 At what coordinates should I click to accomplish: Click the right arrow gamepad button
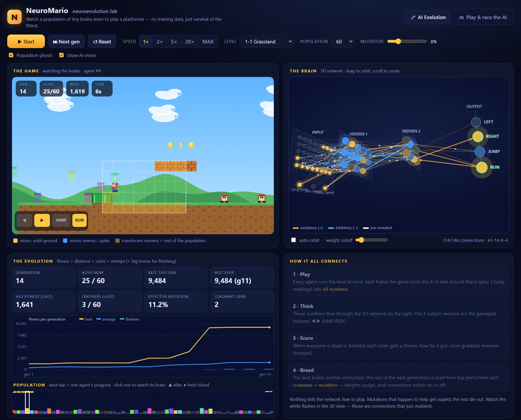42,220
